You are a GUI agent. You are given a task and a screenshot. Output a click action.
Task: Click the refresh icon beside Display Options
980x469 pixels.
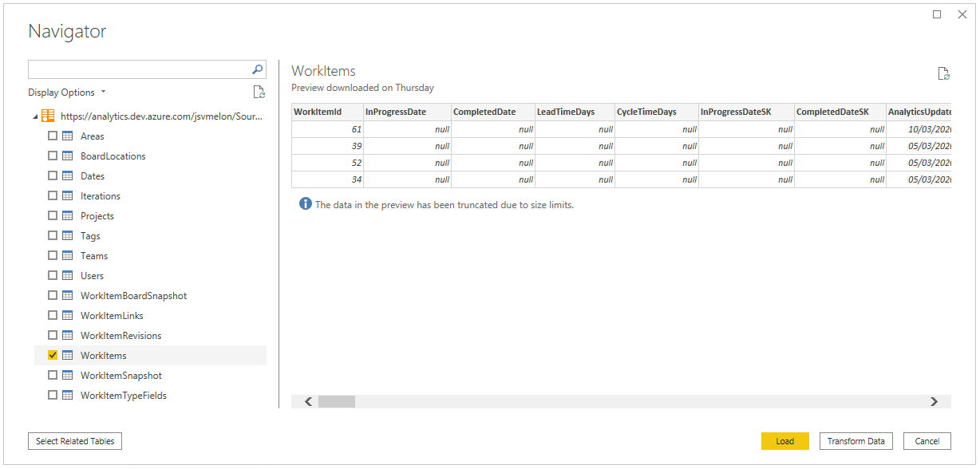click(259, 92)
